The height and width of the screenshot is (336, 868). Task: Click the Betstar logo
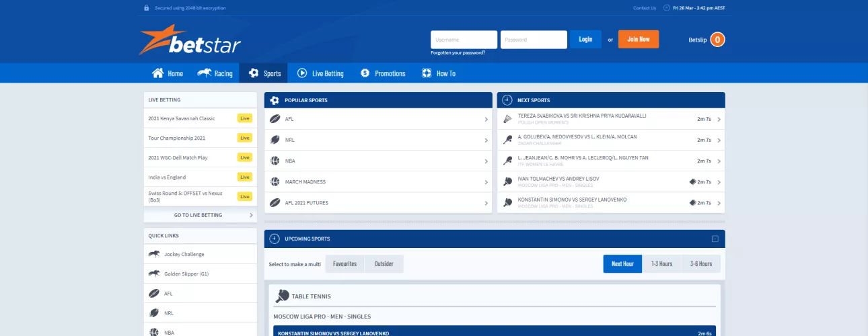[x=190, y=40]
